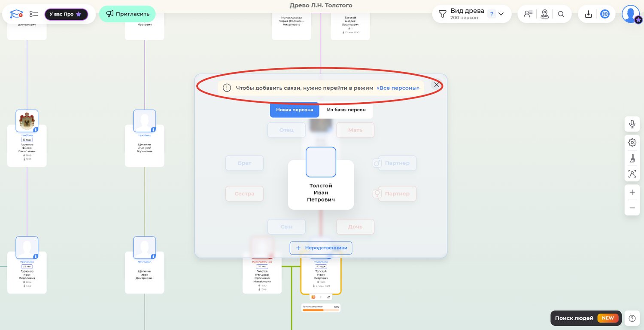Viewport: 644px width, 330px height.
Task: Open the graduation cap tutorial icon
Action: click(16, 14)
